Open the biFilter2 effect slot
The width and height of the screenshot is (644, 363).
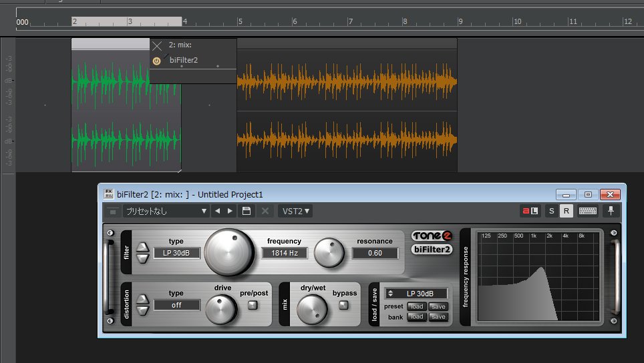(184, 60)
